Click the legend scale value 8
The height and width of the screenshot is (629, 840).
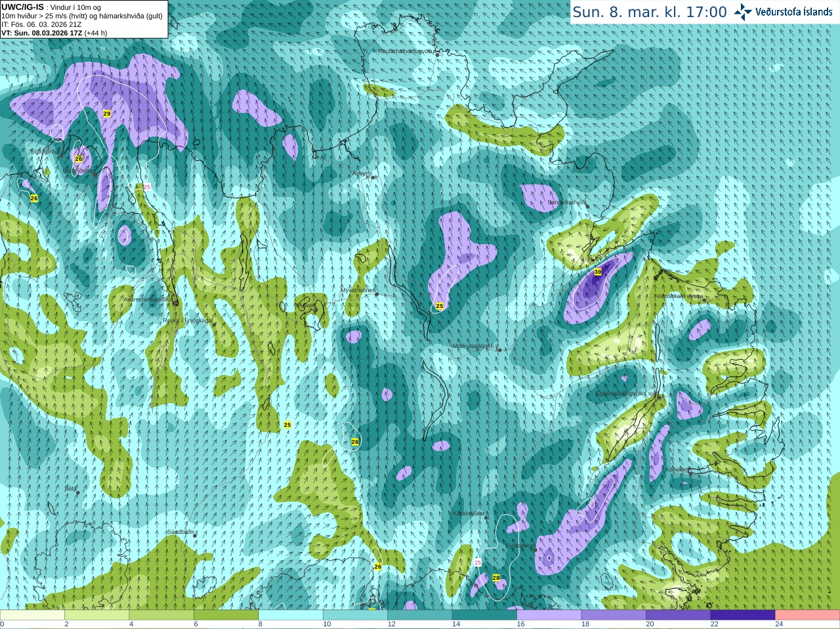tap(261, 624)
